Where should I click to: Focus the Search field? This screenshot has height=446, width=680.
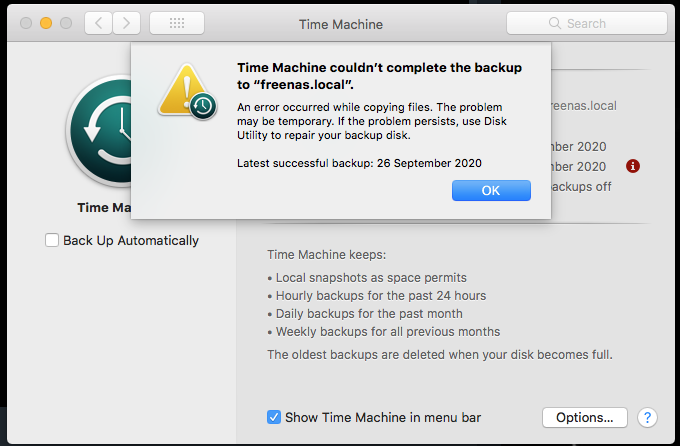pos(587,23)
